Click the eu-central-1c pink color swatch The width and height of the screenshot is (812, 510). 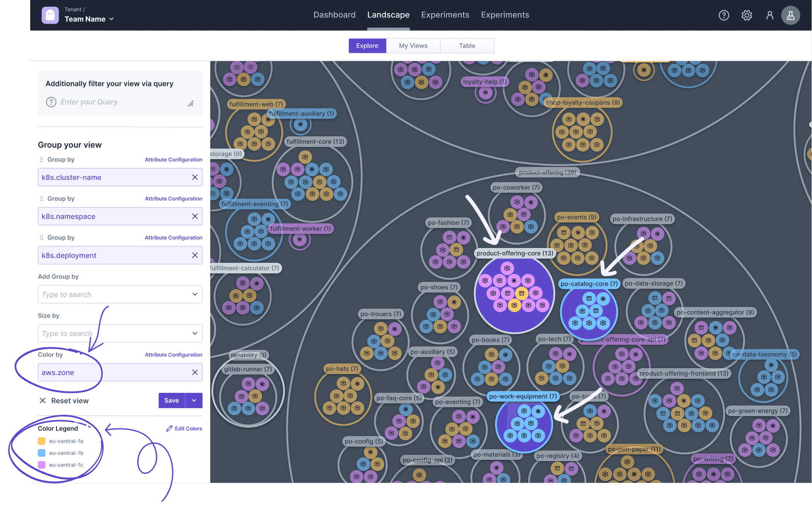[42, 465]
